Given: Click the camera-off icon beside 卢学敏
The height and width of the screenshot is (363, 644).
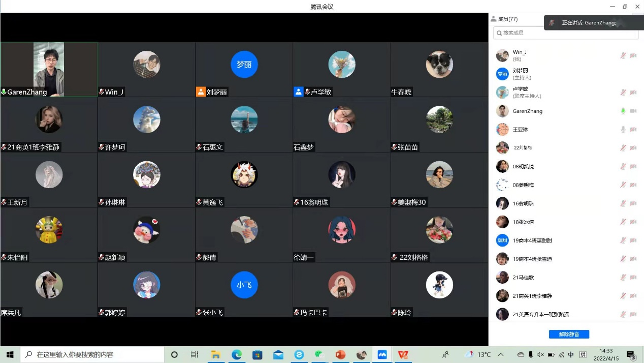Looking at the screenshot, I should click(x=633, y=93).
